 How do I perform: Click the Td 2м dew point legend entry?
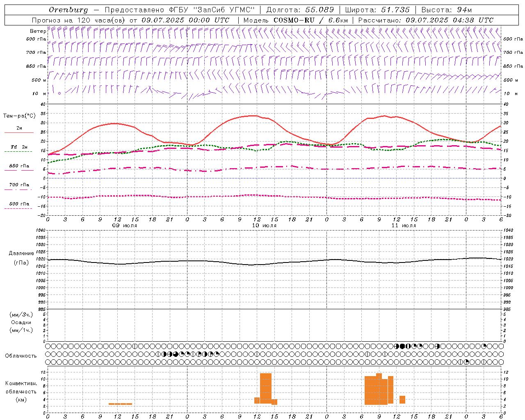19,146
